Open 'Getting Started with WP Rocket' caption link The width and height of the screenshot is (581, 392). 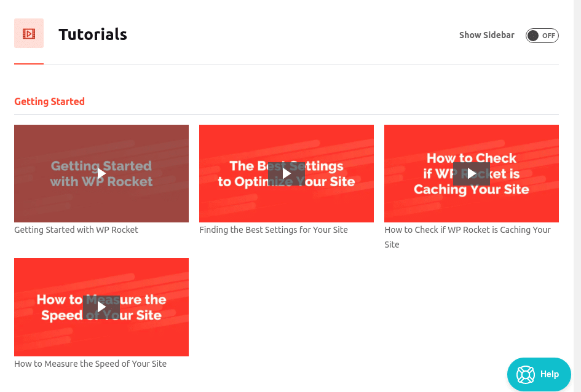76,230
